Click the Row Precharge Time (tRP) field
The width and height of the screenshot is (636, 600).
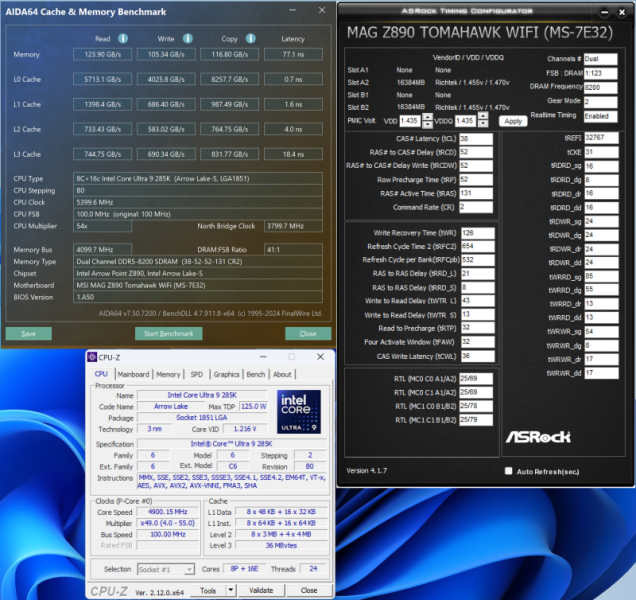click(476, 179)
